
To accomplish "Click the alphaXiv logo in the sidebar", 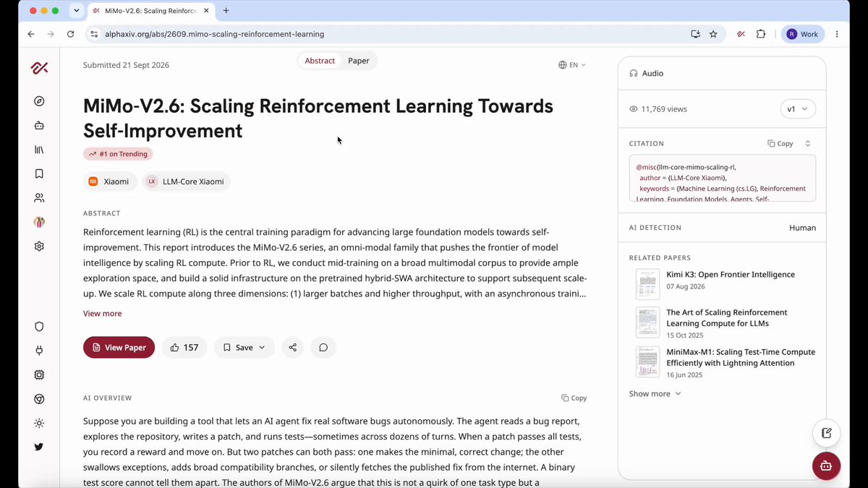I will pyautogui.click(x=39, y=68).
